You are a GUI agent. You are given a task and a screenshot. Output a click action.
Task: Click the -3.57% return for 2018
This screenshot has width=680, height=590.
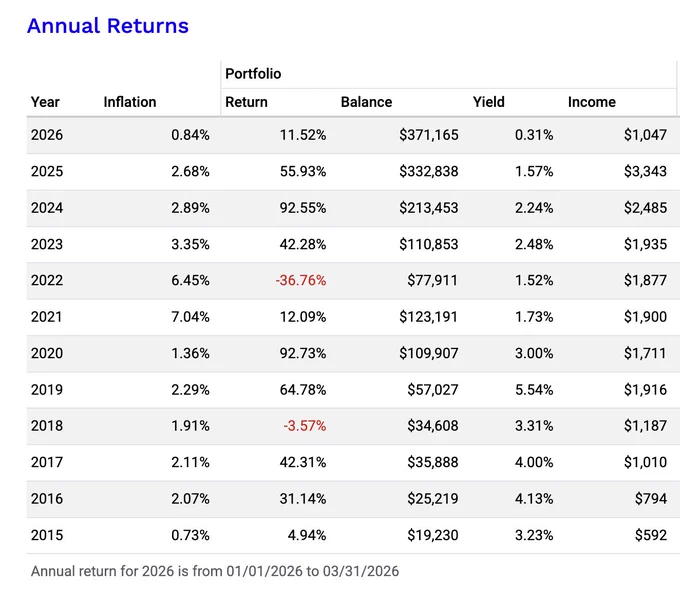305,426
